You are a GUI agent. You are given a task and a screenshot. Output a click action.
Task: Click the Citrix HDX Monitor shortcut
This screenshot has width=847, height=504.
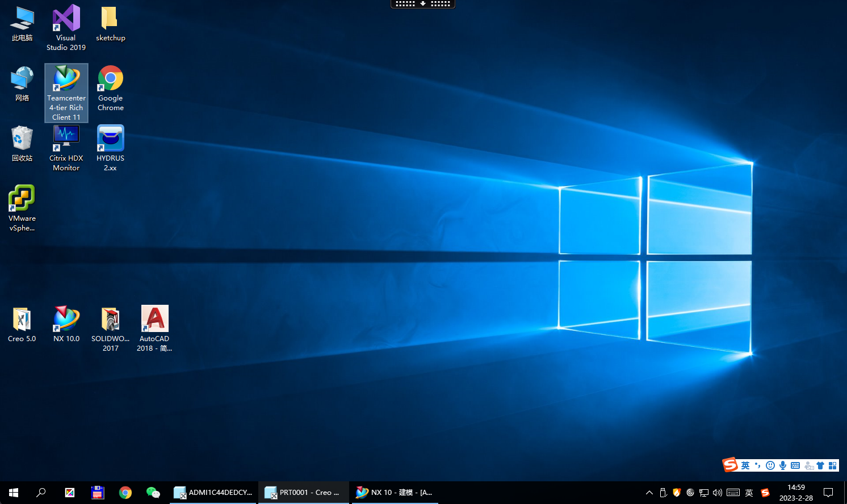coord(66,148)
